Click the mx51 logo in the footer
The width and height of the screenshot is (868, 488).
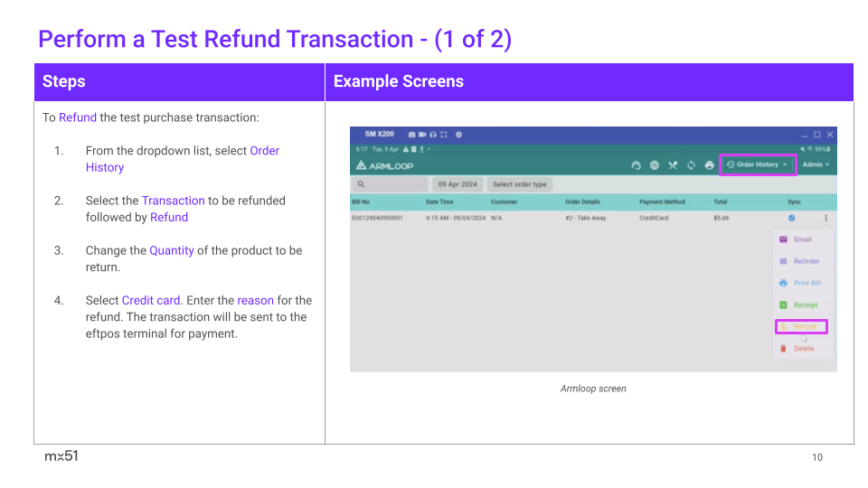click(61, 455)
